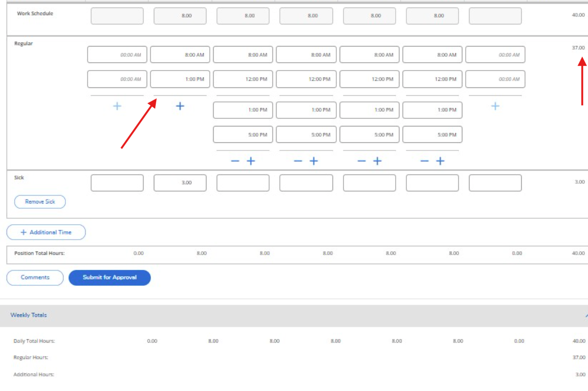Click the plus icon in the last day column
The height and width of the screenshot is (391, 588).
[x=495, y=106]
